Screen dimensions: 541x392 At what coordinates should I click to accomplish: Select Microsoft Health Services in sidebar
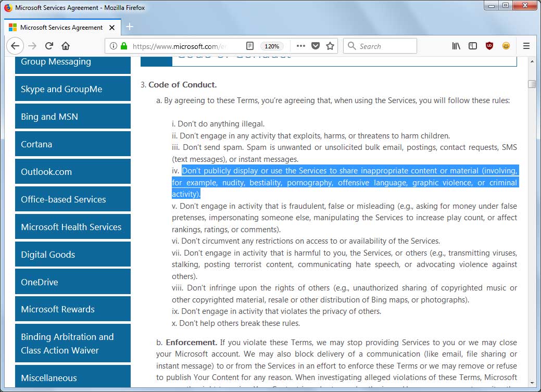coord(73,226)
